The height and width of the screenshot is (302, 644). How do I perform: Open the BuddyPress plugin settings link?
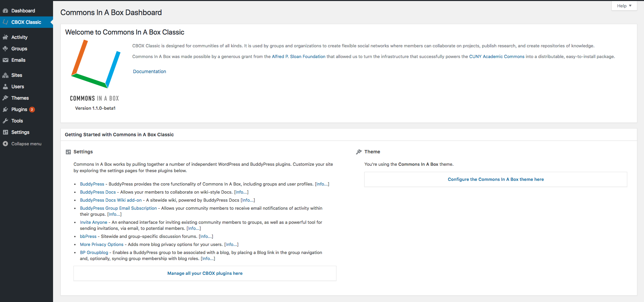click(x=92, y=184)
